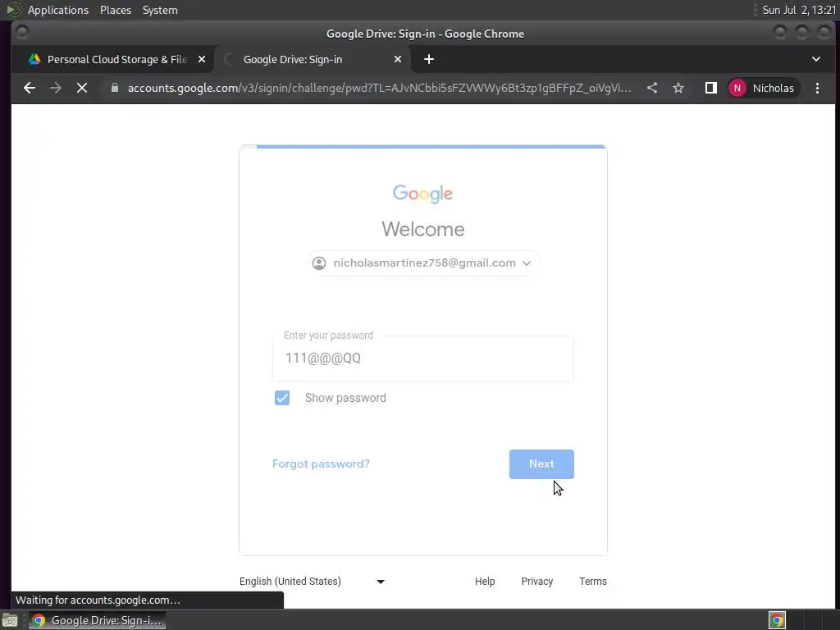The height and width of the screenshot is (630, 840).
Task: Share this page using the share icon
Action: pos(652,88)
